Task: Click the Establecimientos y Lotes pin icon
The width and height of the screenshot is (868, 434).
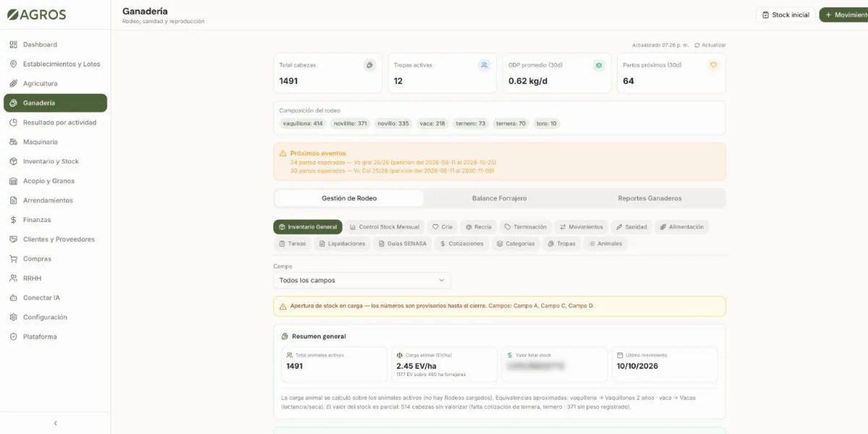Action: coord(13,64)
